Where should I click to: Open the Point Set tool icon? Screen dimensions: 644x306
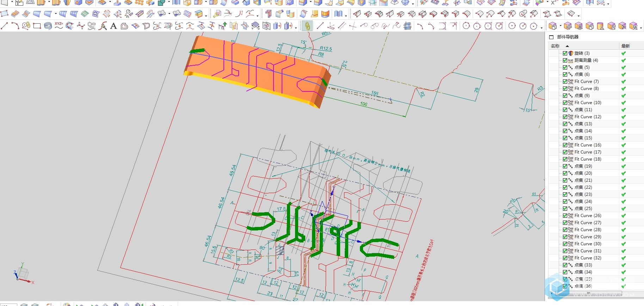pyautogui.click(x=92, y=26)
